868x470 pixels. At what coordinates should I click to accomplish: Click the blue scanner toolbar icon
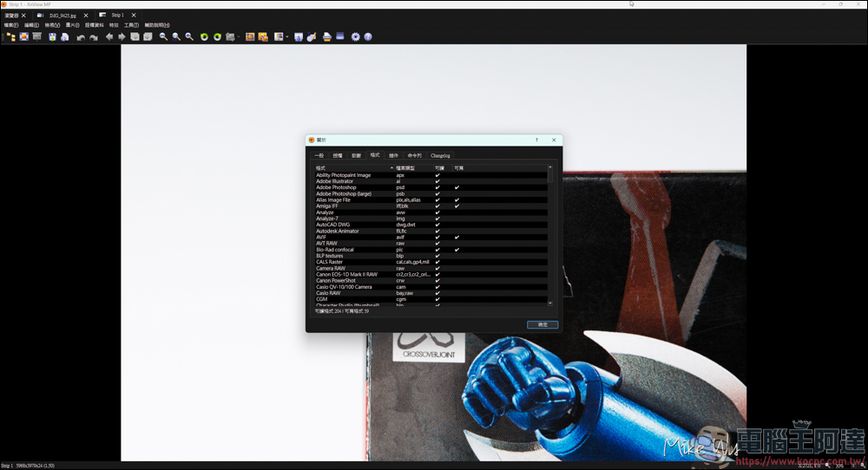coord(340,37)
